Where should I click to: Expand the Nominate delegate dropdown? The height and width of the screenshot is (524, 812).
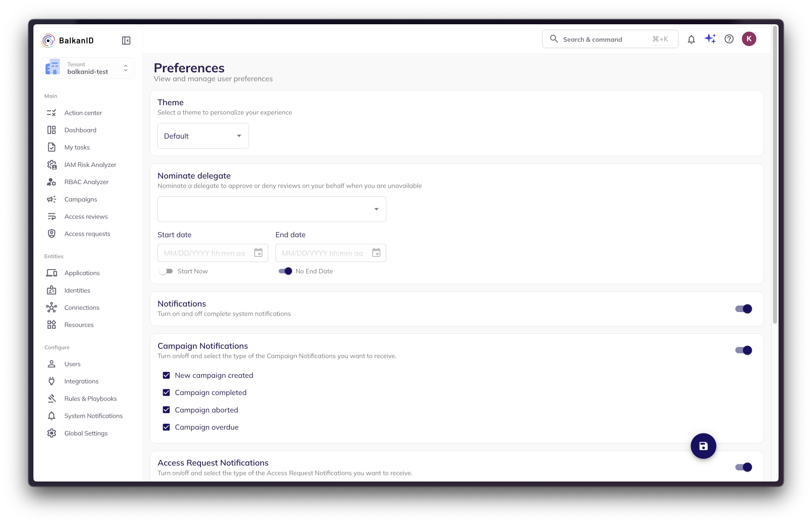pyautogui.click(x=271, y=209)
